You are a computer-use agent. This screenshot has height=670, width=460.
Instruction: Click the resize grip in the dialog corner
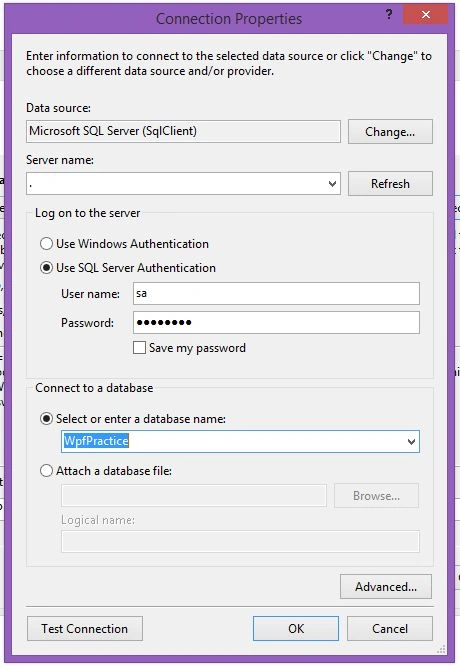[441, 650]
